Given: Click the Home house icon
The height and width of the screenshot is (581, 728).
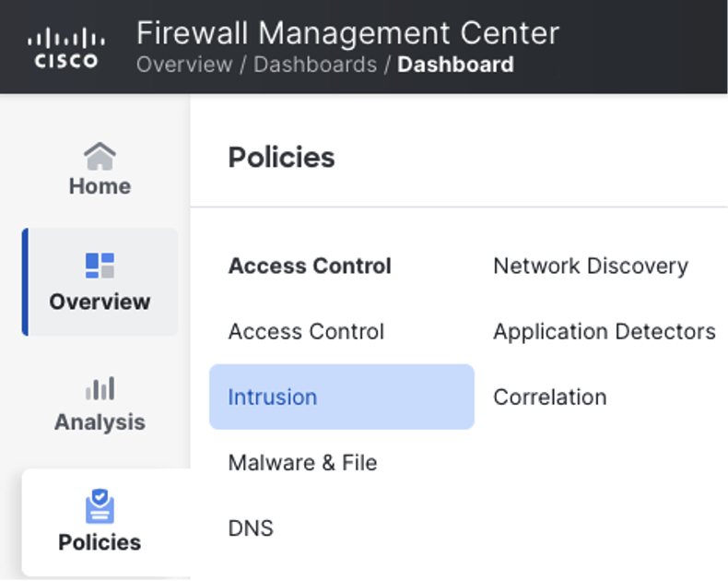Looking at the screenshot, I should point(100,156).
